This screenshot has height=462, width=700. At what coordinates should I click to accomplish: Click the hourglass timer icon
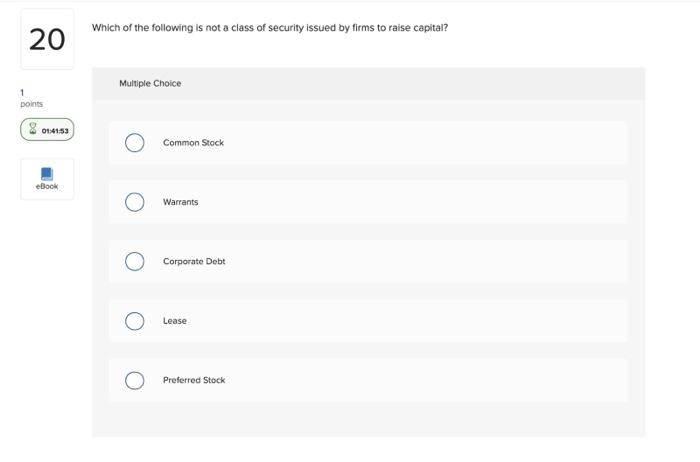pos(32,129)
